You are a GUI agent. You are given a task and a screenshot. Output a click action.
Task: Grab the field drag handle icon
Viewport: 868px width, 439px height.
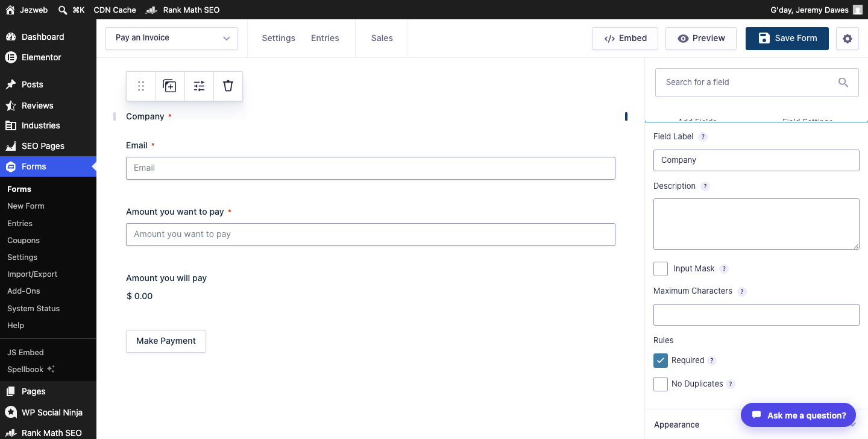(141, 86)
